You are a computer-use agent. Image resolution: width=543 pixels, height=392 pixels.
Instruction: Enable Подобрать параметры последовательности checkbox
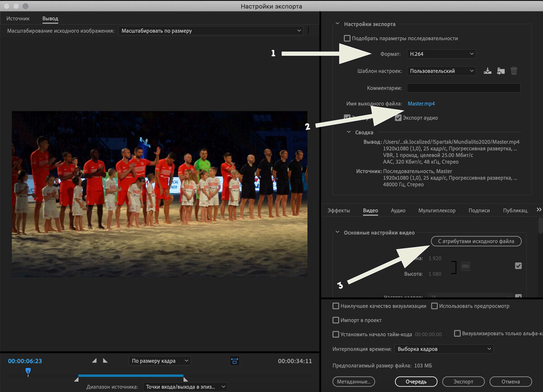click(x=347, y=38)
